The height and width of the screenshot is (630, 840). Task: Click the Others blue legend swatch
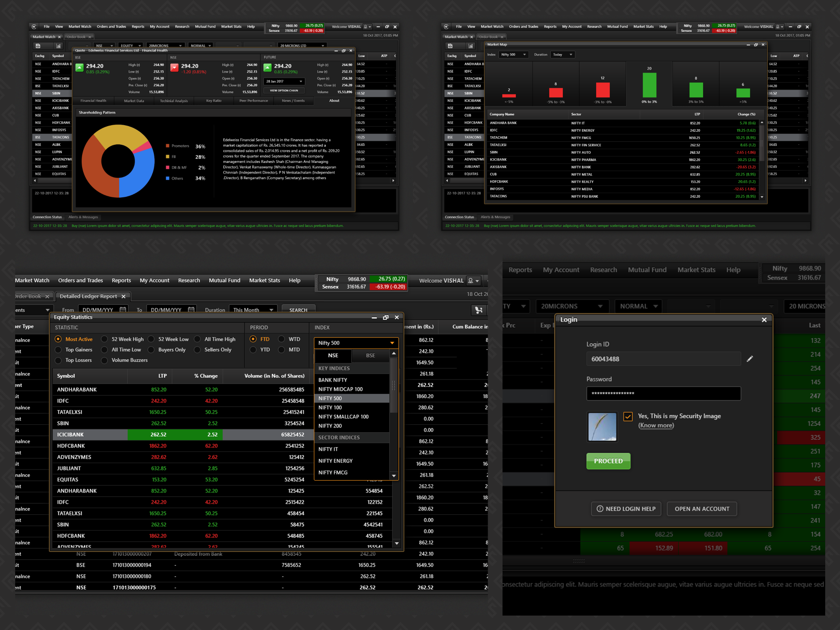(168, 178)
